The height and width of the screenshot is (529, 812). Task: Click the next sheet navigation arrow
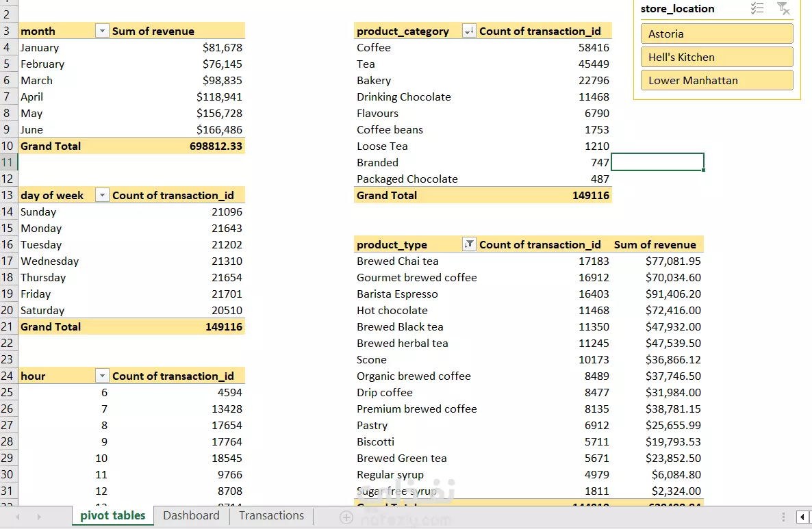click(x=38, y=517)
